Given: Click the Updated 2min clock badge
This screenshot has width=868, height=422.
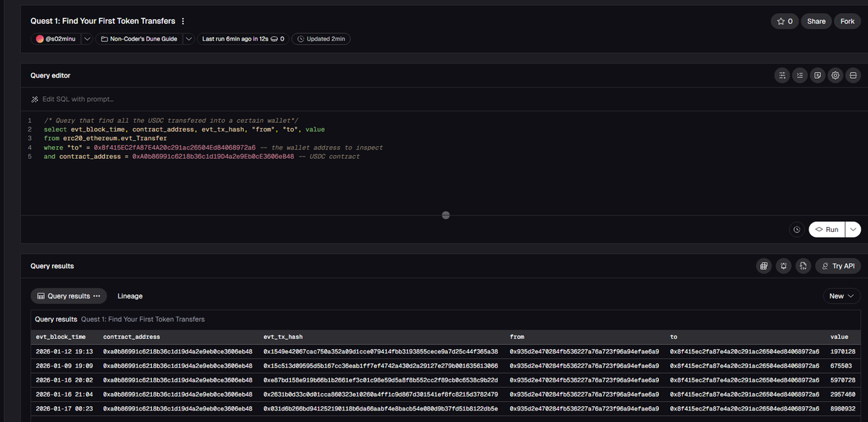Looking at the screenshot, I should coord(320,38).
